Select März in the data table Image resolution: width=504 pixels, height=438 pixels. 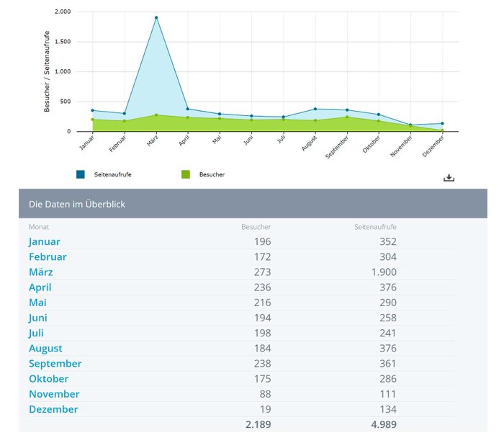(41, 272)
